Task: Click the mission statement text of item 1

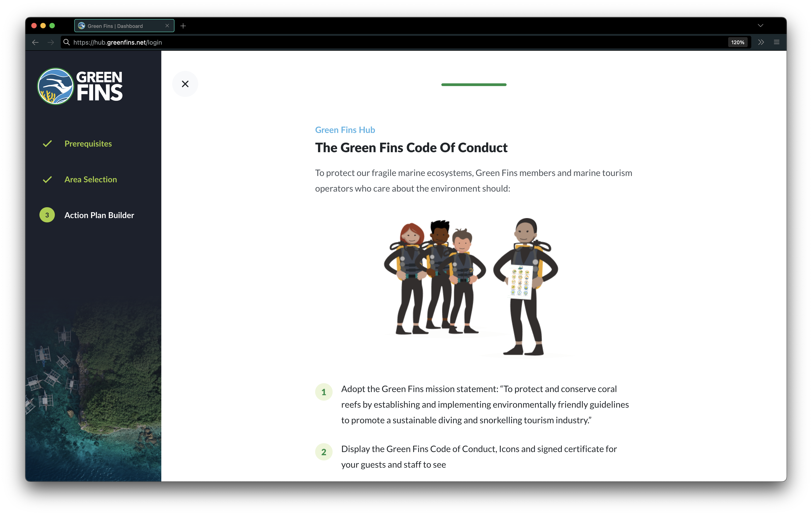Action: coord(485,404)
